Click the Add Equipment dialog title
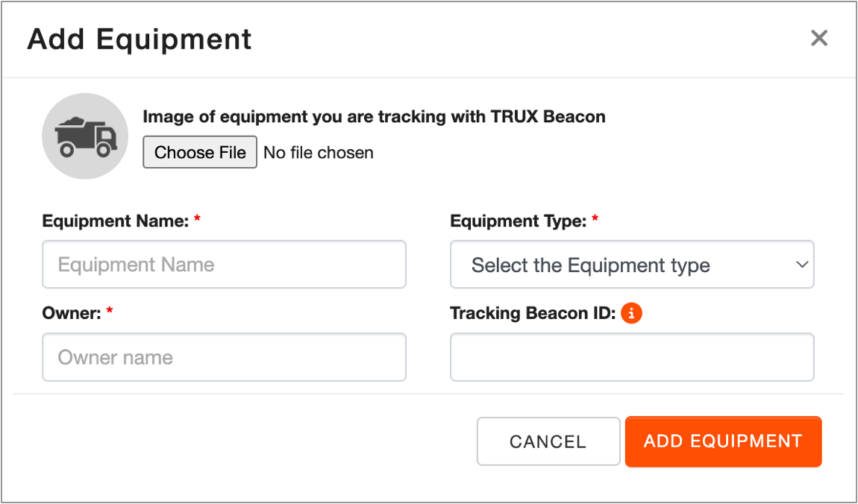 point(139,39)
